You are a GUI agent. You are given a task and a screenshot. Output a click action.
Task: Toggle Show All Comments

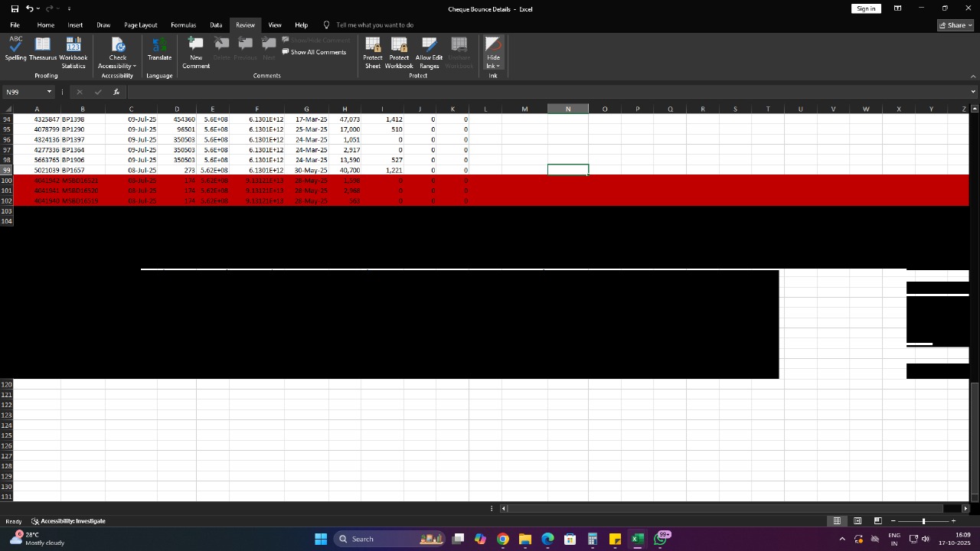click(x=314, y=52)
